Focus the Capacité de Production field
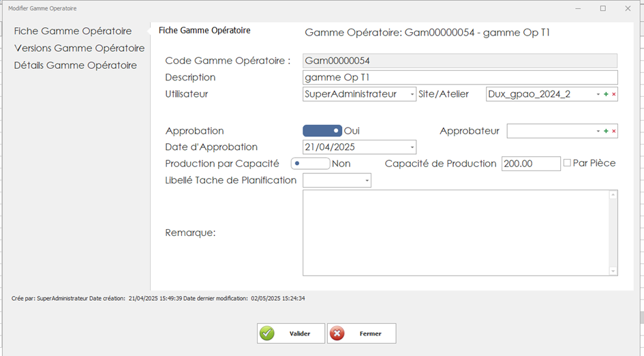 530,164
